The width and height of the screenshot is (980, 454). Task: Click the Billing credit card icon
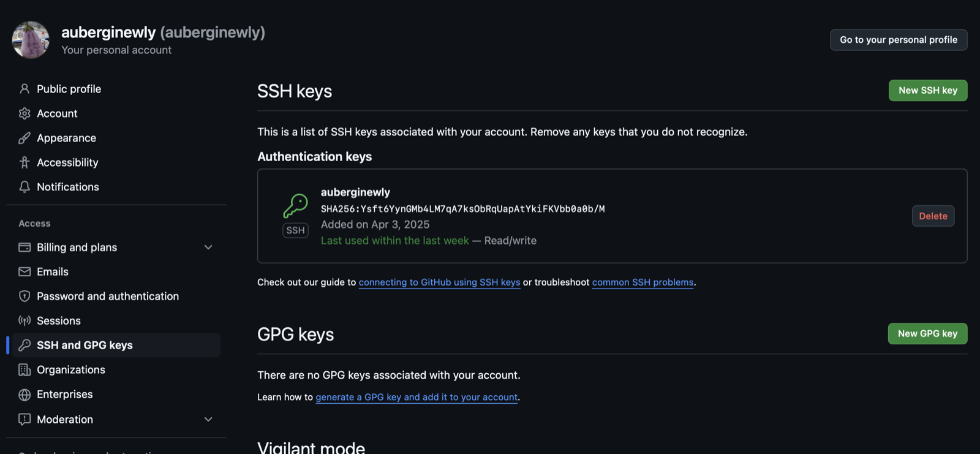coord(24,248)
